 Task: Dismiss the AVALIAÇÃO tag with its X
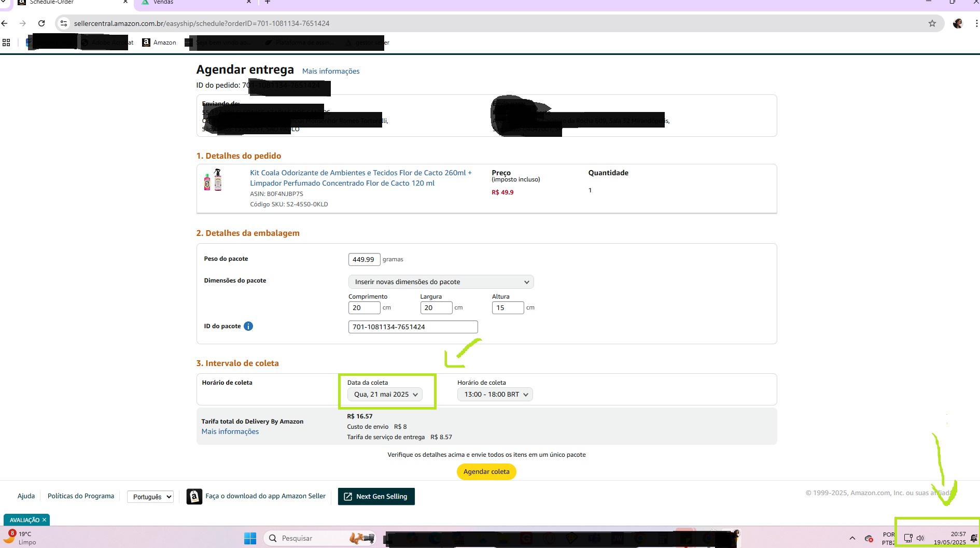[x=45, y=520]
